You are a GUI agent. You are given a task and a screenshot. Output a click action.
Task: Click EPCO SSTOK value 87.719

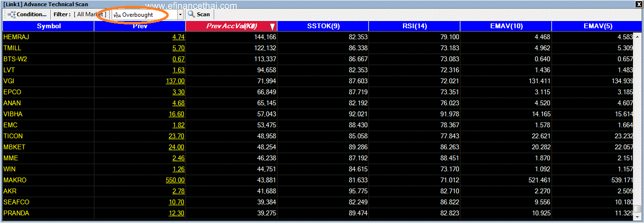pos(357,92)
